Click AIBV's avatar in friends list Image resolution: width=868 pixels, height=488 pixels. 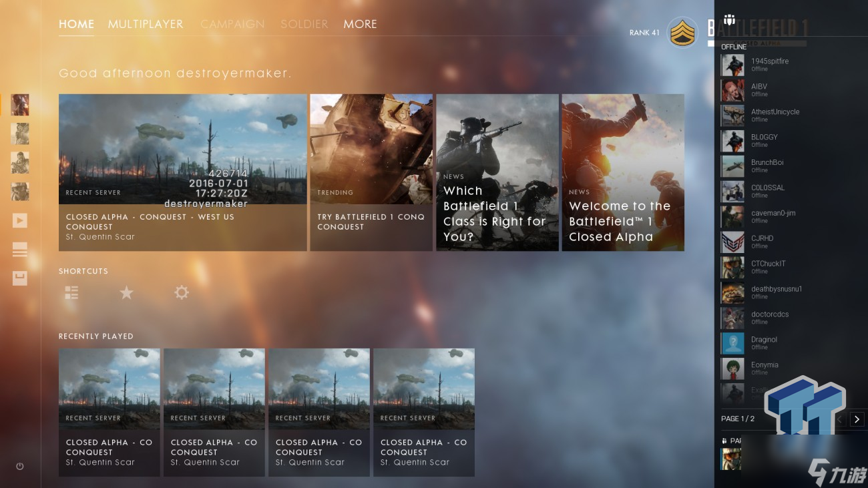tap(732, 90)
